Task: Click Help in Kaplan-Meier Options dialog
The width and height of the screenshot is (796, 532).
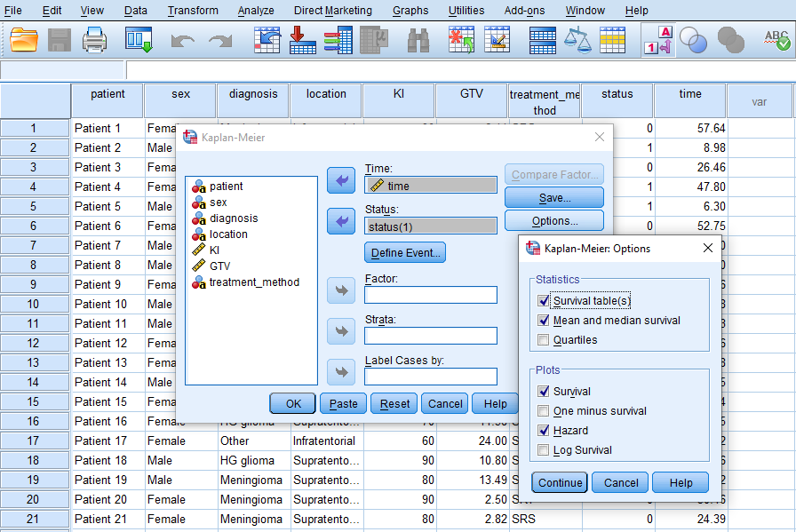Action: click(681, 483)
